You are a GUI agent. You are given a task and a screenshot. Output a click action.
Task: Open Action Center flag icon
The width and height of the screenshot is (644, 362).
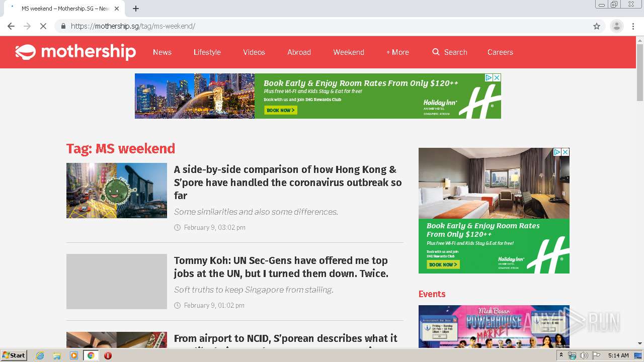[x=596, y=355]
